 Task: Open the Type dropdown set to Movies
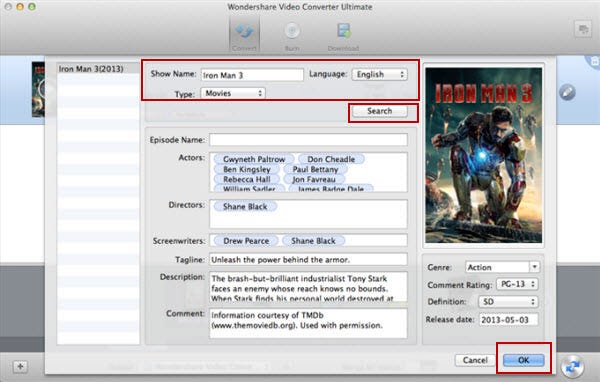233,93
